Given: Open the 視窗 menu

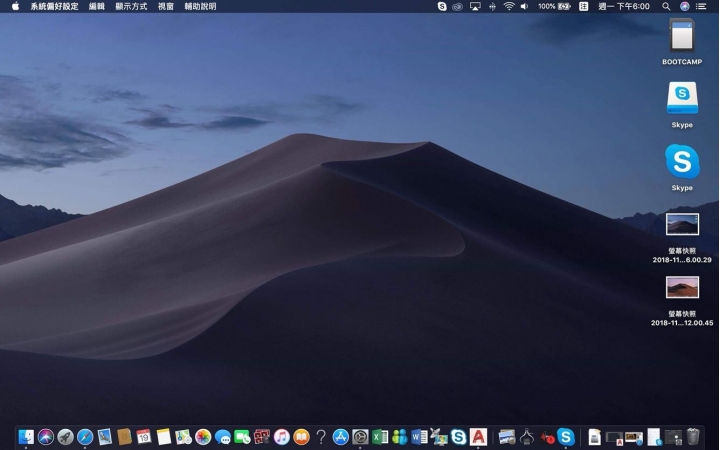Looking at the screenshot, I should tap(166, 6).
